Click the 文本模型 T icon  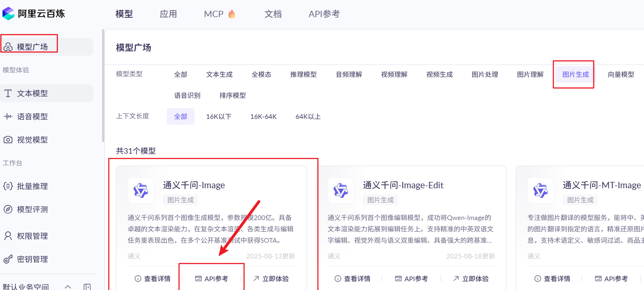8,93
